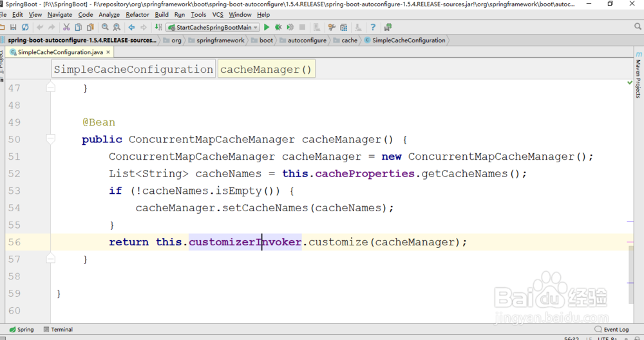Screen dimensions: 644x340
Task: Select the SimpleCacheConfiguration.java editor tab
Action: [x=60, y=52]
